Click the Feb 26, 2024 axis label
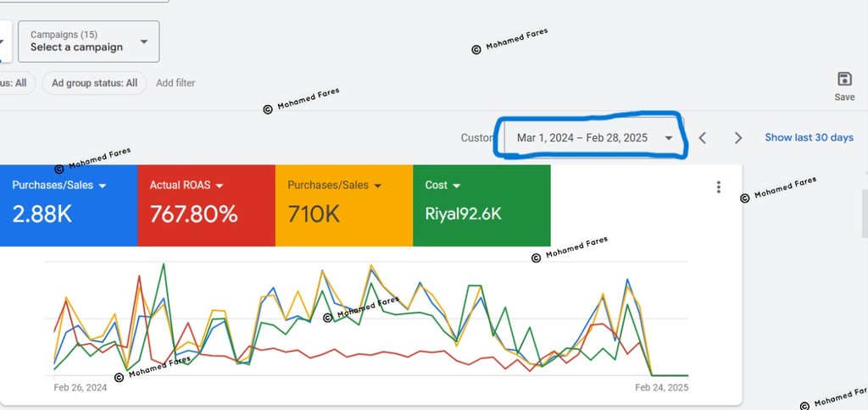Image resolution: width=868 pixels, height=410 pixels. pyautogui.click(x=81, y=388)
